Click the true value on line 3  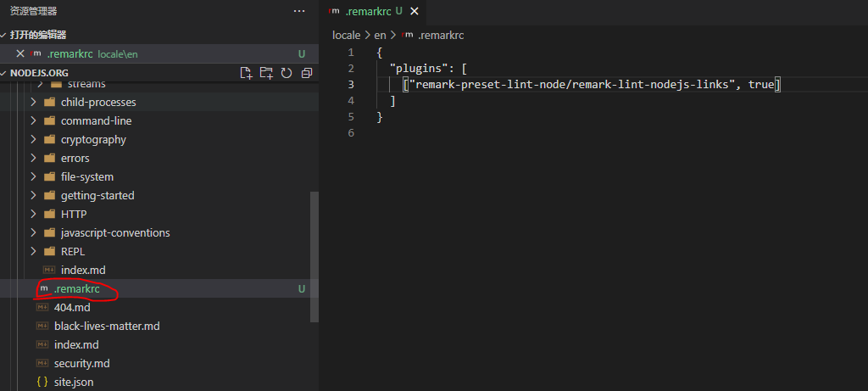[760, 84]
